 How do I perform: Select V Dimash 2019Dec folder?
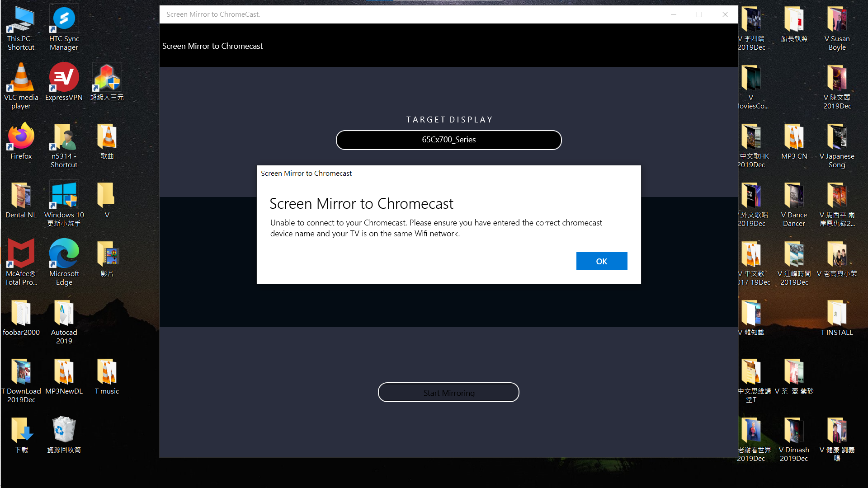(x=794, y=439)
